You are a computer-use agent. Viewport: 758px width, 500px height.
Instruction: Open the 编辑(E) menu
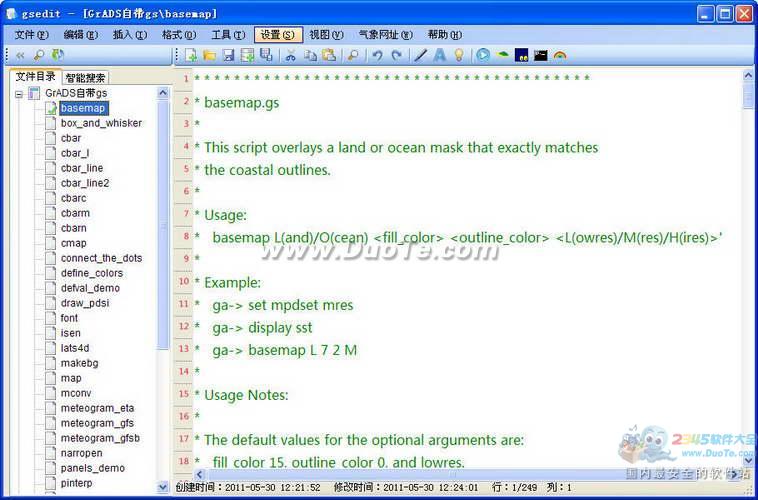(81, 35)
